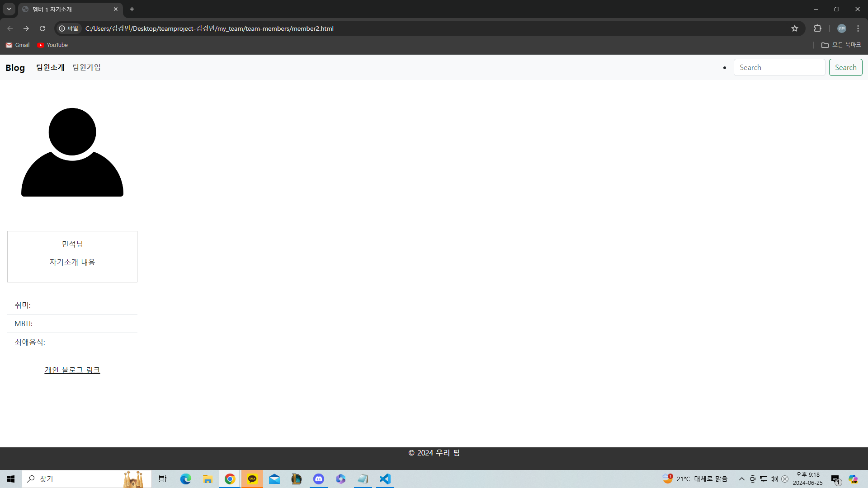Open the 개인 블로그 링크 link
The width and height of the screenshot is (868, 488).
pyautogui.click(x=72, y=370)
